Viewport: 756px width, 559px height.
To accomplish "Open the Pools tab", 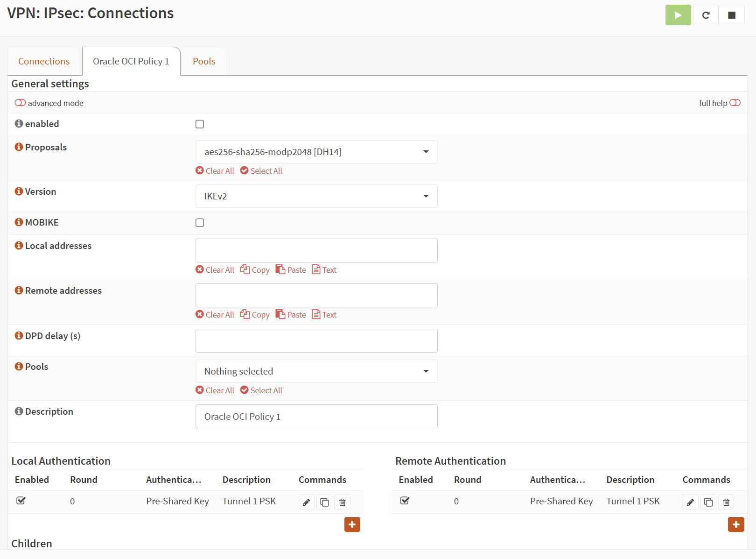I will pyautogui.click(x=203, y=61).
